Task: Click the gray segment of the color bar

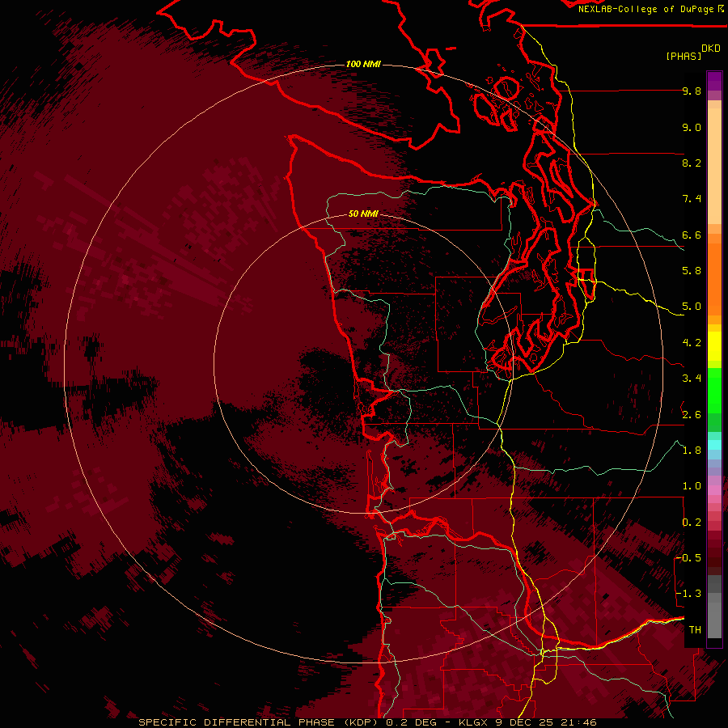Action: [x=714, y=608]
